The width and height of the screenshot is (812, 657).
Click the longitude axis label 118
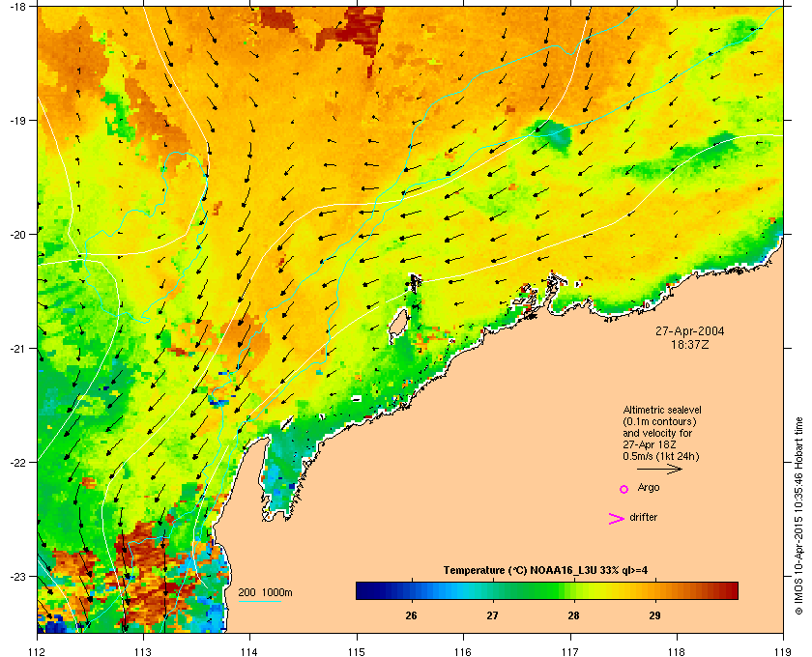coord(677,652)
